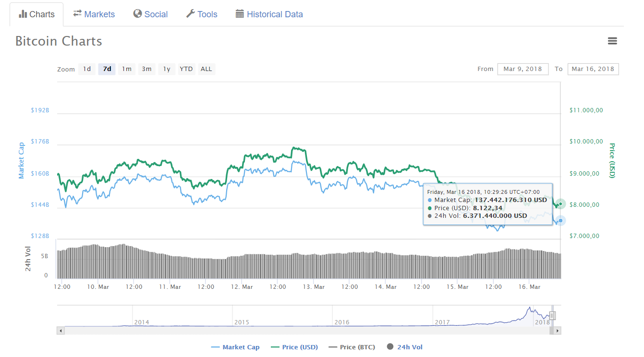The image size is (644, 357).
Task: Choose the 1m zoom range
Action: pyautogui.click(x=127, y=69)
